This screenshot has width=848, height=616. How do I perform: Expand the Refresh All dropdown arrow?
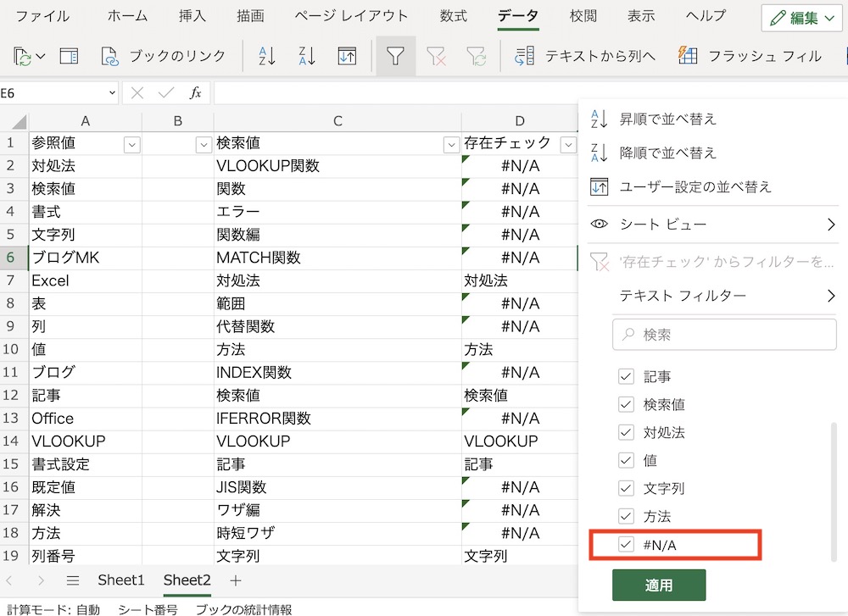coord(41,56)
